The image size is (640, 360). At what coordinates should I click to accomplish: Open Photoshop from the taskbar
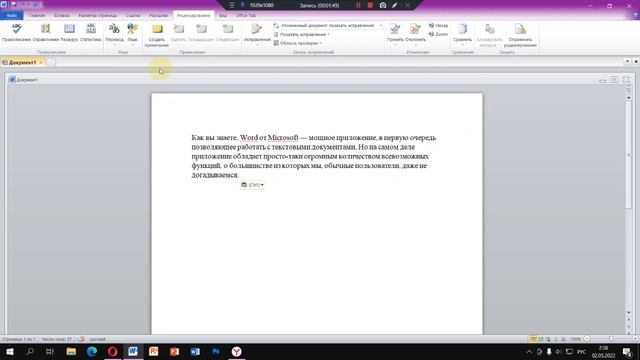click(216, 351)
